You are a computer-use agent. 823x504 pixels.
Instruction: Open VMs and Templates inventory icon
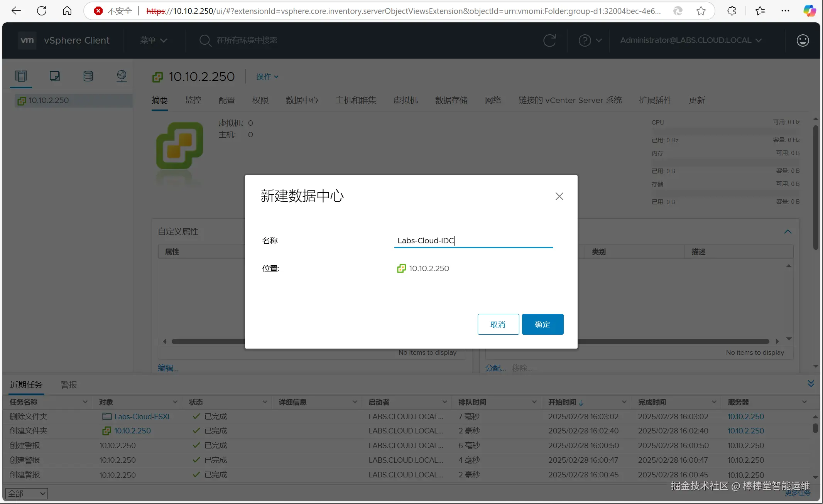coord(55,76)
